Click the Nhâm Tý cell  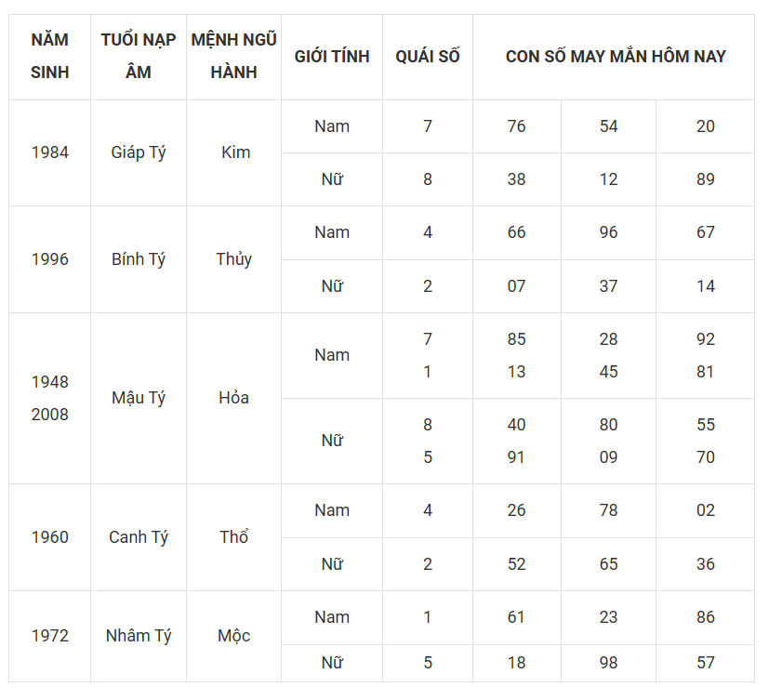coord(139,636)
